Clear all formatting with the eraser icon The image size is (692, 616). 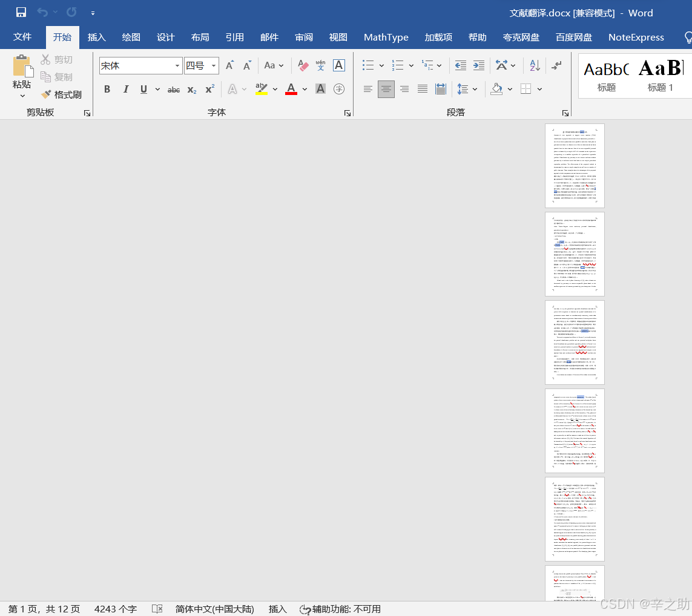[303, 66]
